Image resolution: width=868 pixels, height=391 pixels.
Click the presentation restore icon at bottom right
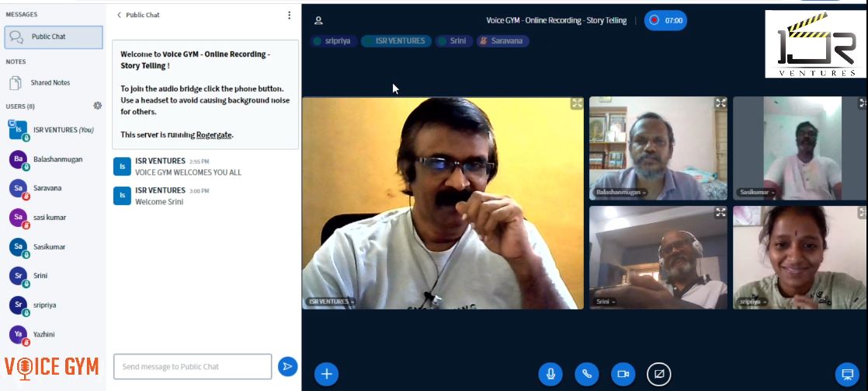(847, 374)
